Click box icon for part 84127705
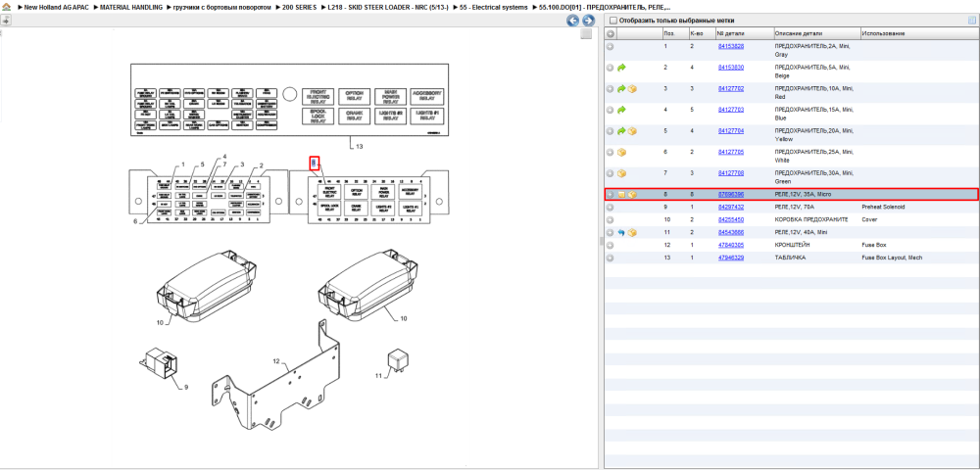This screenshot has width=980, height=470. 621,153
